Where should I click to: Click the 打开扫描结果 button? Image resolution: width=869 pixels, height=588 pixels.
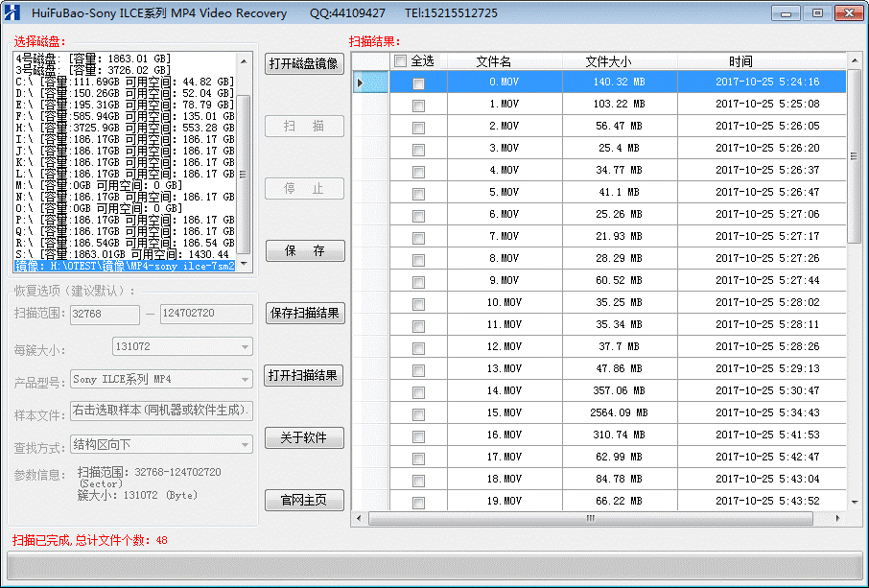[x=304, y=376]
